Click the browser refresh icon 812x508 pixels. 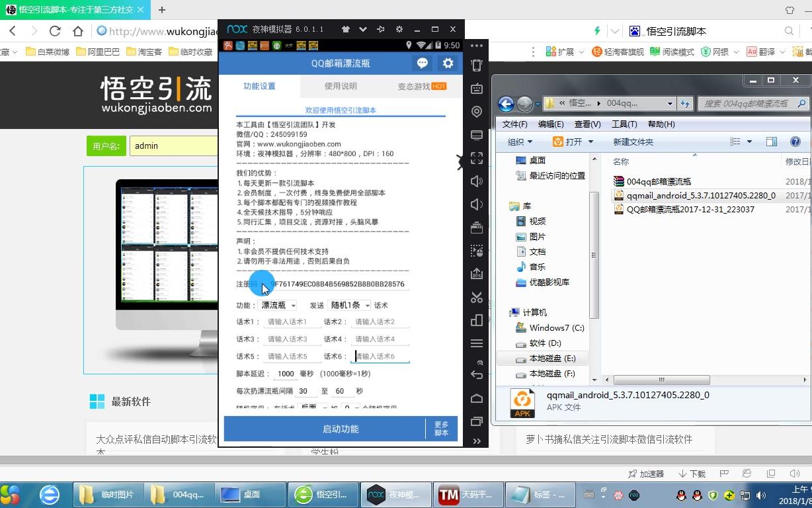click(55, 30)
